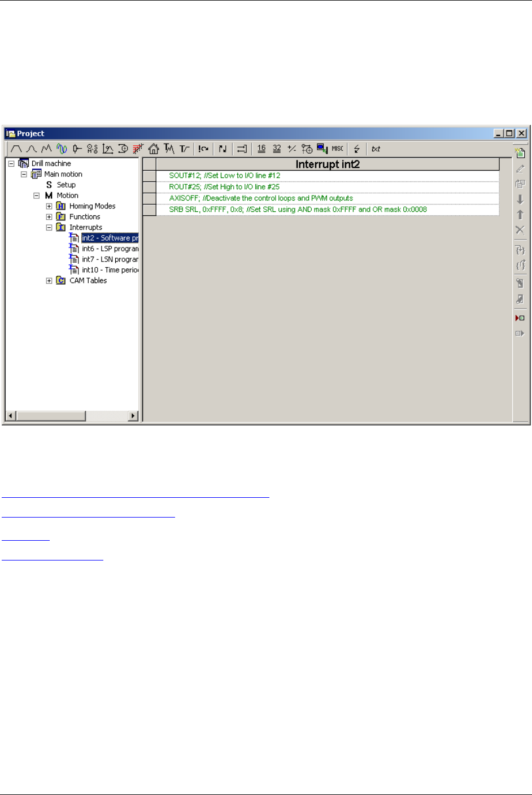Image resolution: width=532 pixels, height=795 pixels.
Task: Click the '16' 16-bit variable assignment icon
Action: [x=261, y=149]
